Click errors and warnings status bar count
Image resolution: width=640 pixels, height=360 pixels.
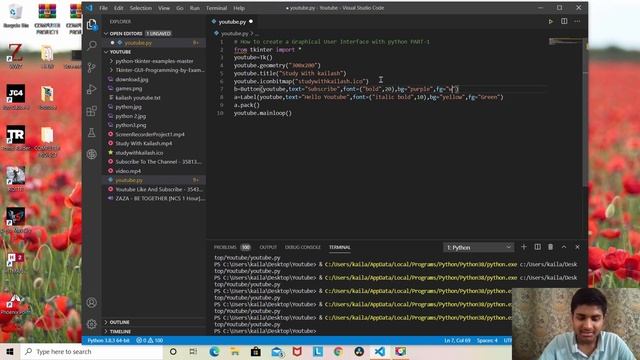(x=150, y=340)
